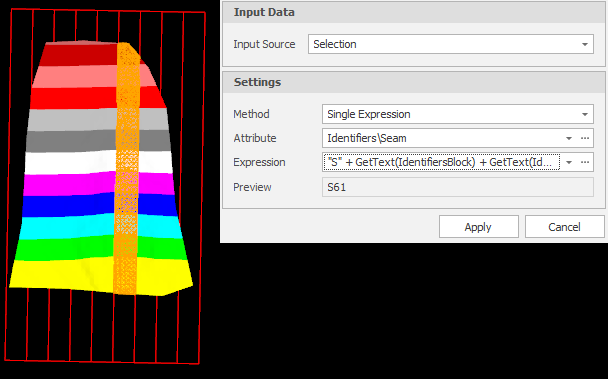Open the Input Source dropdown arrow
Image resolution: width=608 pixels, height=379 pixels.
click(585, 44)
